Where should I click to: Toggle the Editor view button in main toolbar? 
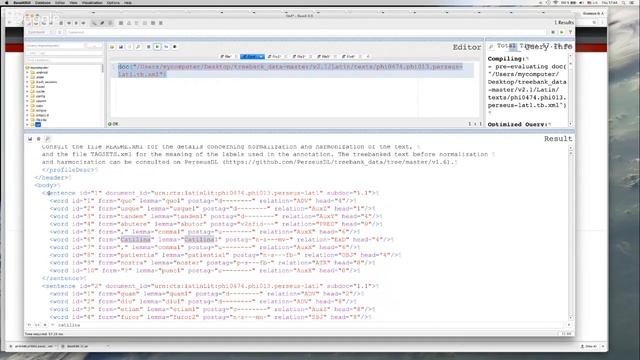tap(94, 23)
